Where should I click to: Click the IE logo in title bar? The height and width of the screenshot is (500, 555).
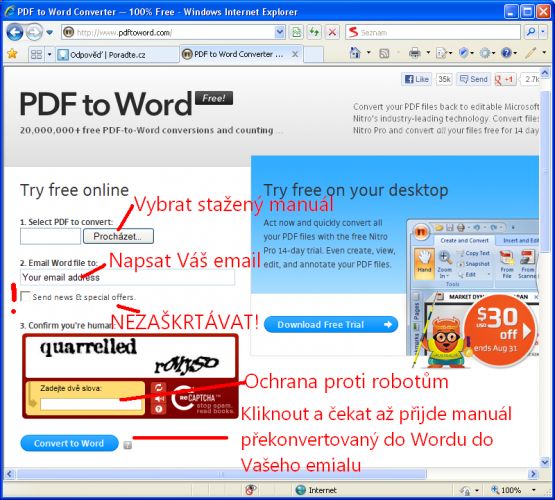[x=9, y=11]
